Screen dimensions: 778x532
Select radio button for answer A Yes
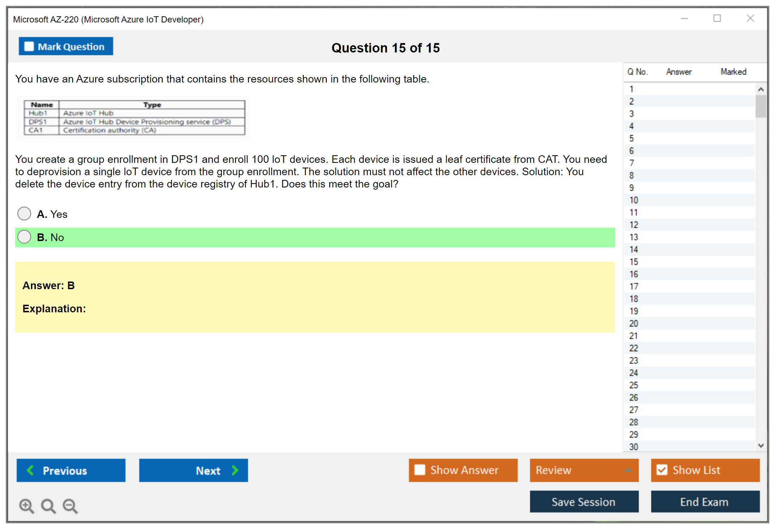(x=24, y=214)
